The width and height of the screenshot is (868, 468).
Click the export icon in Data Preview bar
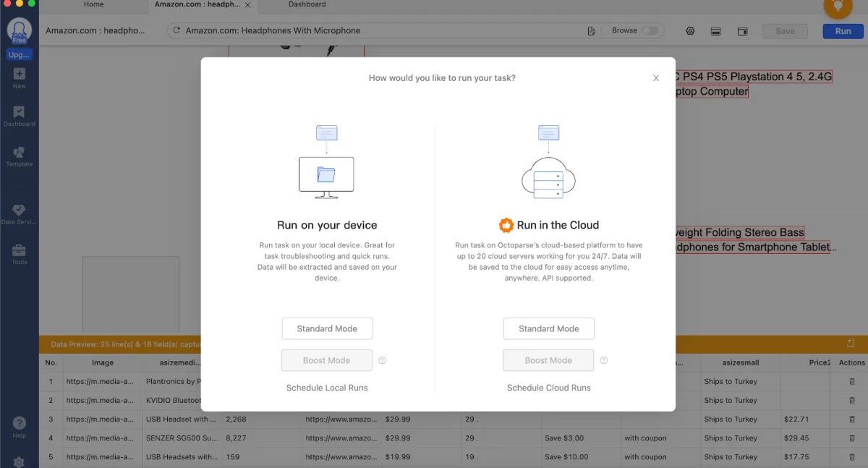(851, 343)
